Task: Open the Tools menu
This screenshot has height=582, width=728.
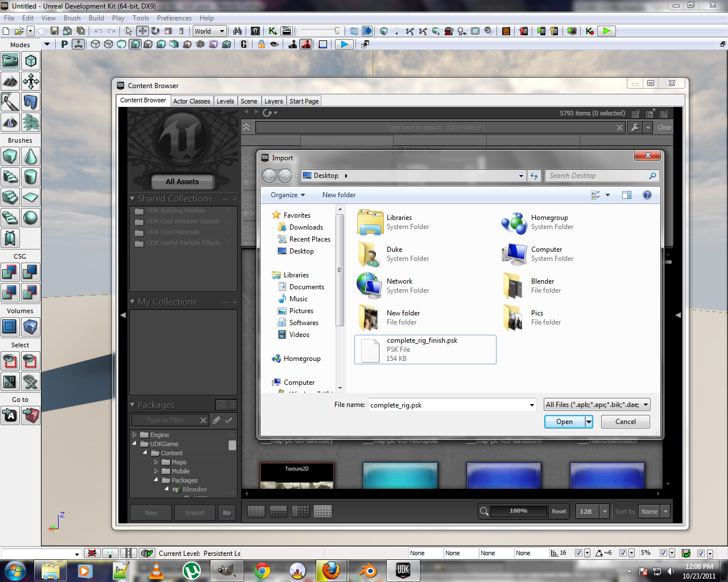Action: pos(140,18)
